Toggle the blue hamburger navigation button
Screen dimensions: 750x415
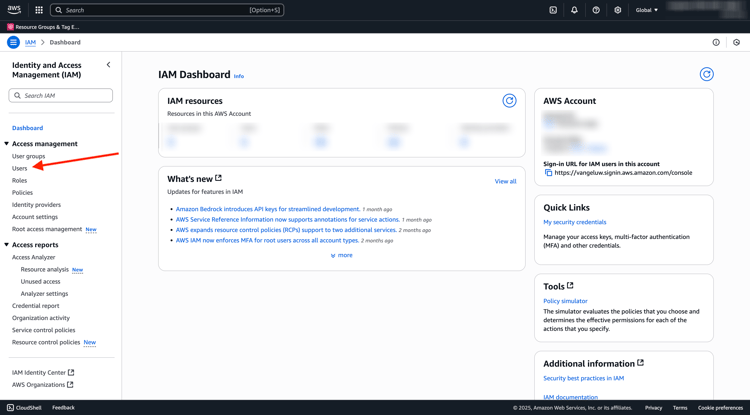click(x=13, y=43)
